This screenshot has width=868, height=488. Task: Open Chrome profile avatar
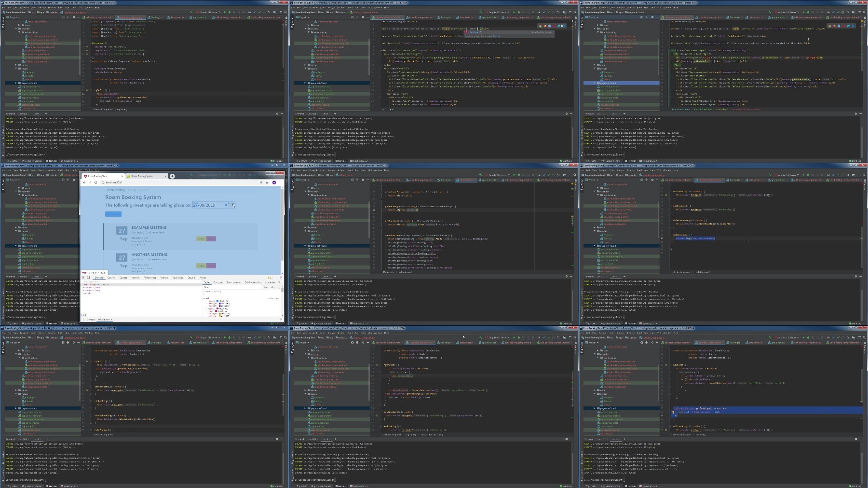coord(274,182)
